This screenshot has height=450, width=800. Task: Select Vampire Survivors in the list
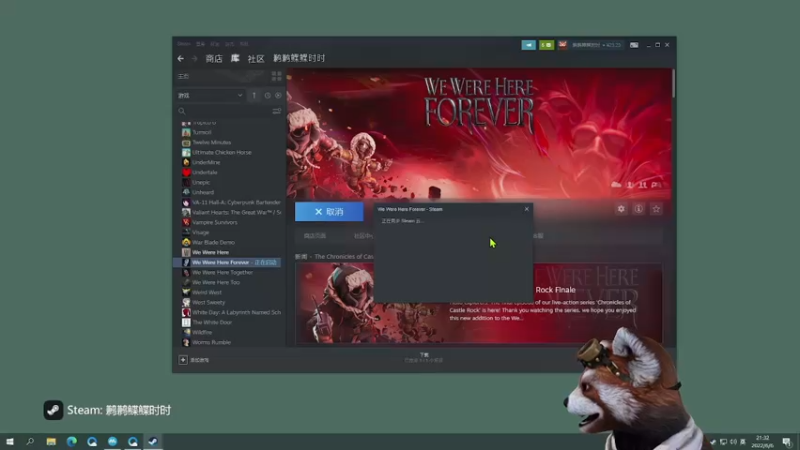tap(214, 222)
